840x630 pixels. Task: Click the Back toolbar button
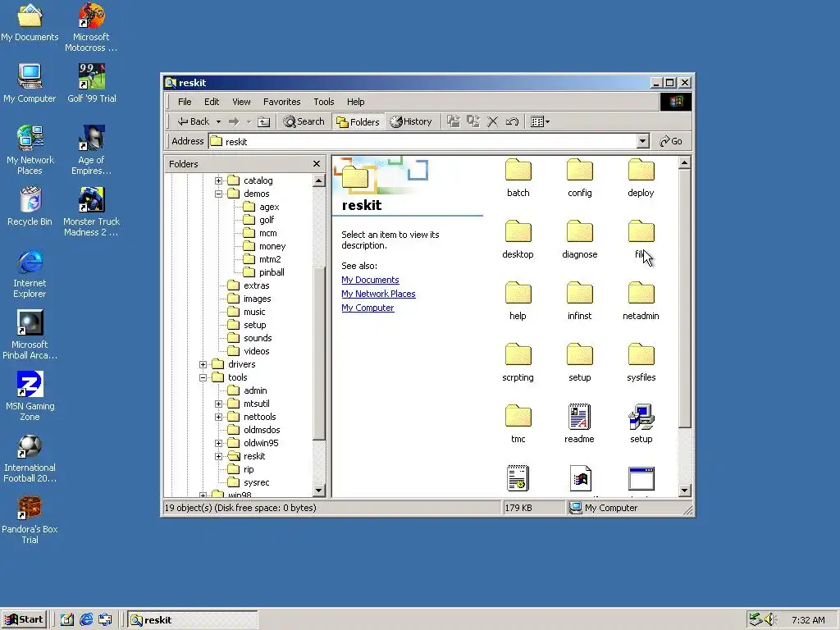click(x=193, y=121)
